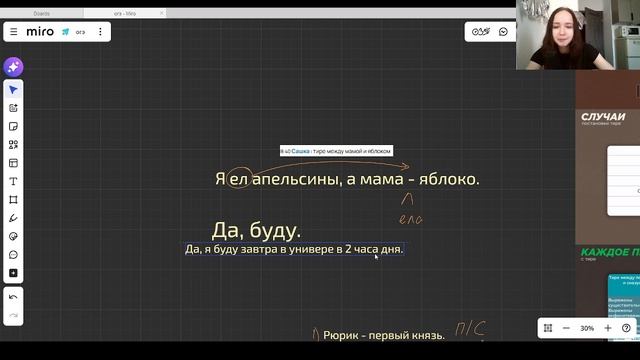The height and width of the screenshot is (360, 640).
Task: Select the Pen drawing tool
Action: [13, 218]
